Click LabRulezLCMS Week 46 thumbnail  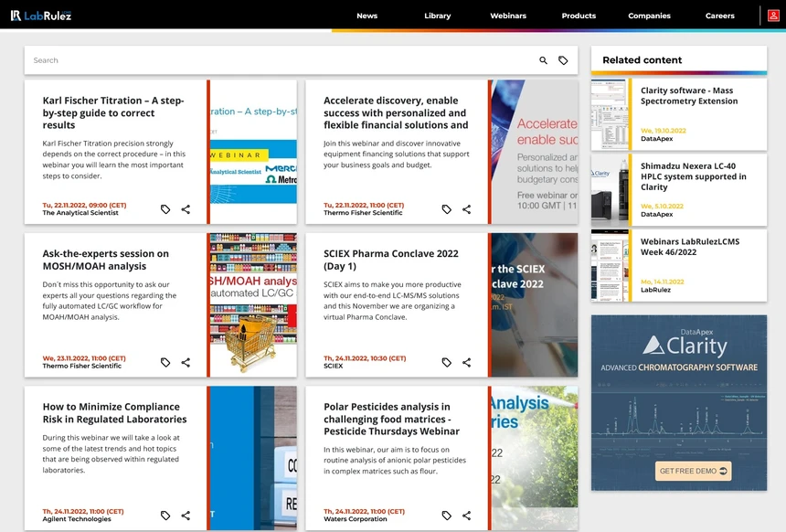click(x=610, y=266)
